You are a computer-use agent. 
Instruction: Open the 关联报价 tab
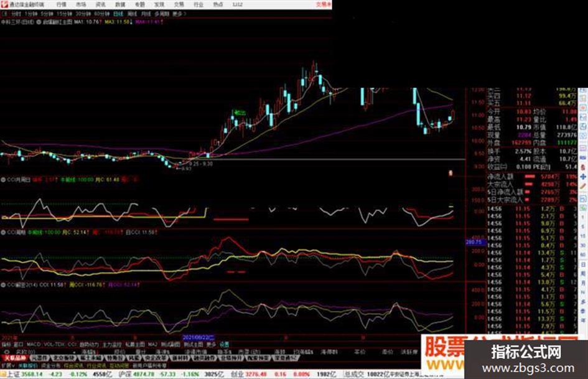[x=28, y=365]
